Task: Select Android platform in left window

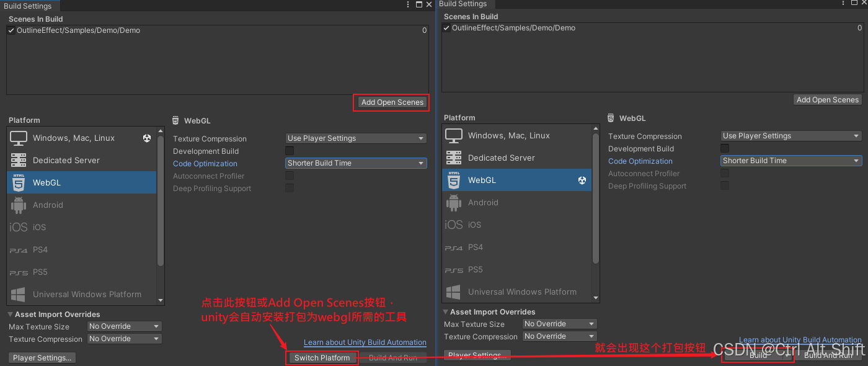Action: coord(82,205)
